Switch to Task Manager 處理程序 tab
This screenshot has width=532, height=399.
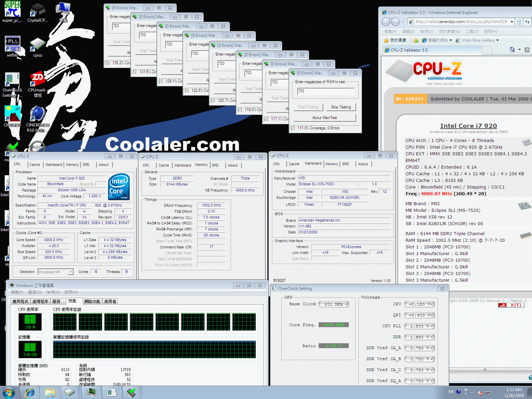click(41, 301)
